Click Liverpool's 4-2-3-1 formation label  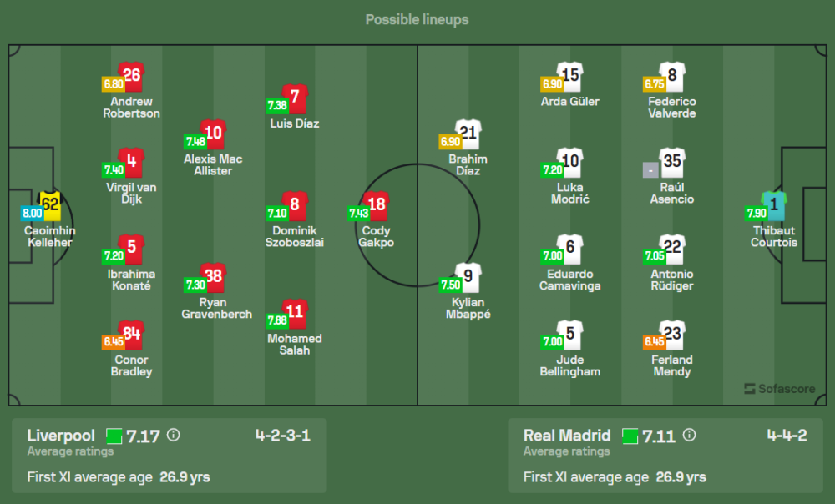pyautogui.click(x=283, y=435)
